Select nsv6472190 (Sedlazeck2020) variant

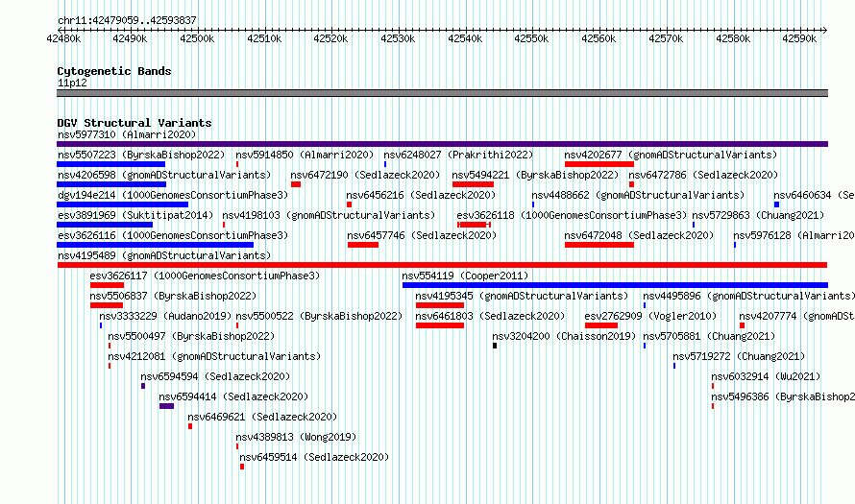pos(365,175)
